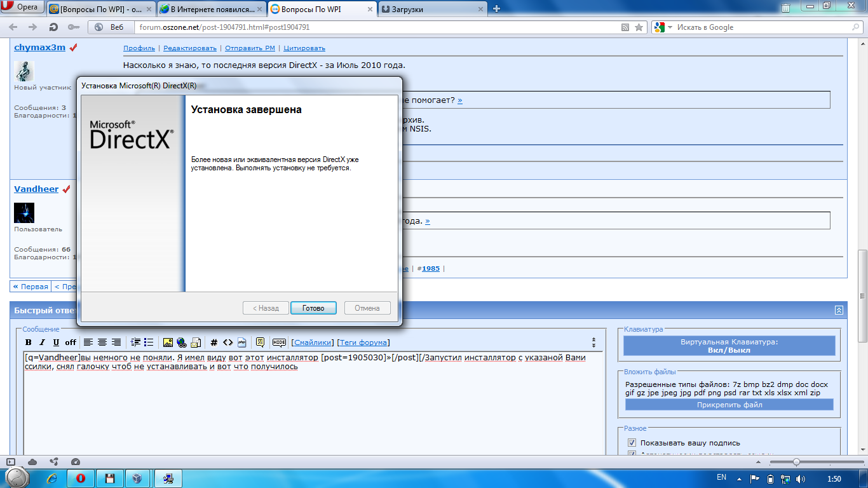
Task: Click 'Отмена' in the DirectX setup dialog
Action: [367, 308]
